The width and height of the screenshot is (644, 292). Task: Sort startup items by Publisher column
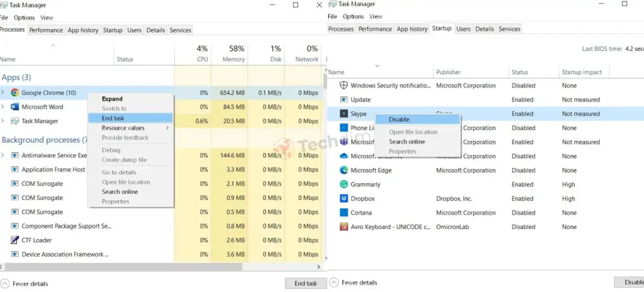pos(470,72)
